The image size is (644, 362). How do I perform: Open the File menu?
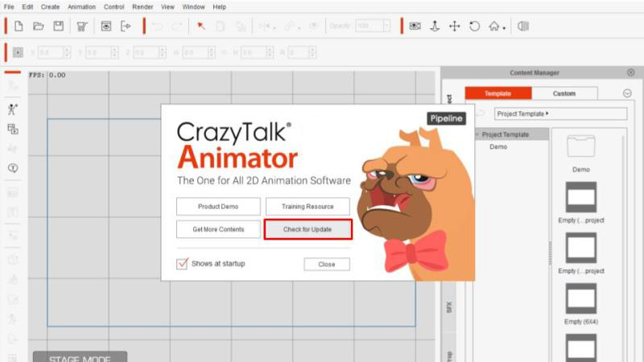click(9, 7)
